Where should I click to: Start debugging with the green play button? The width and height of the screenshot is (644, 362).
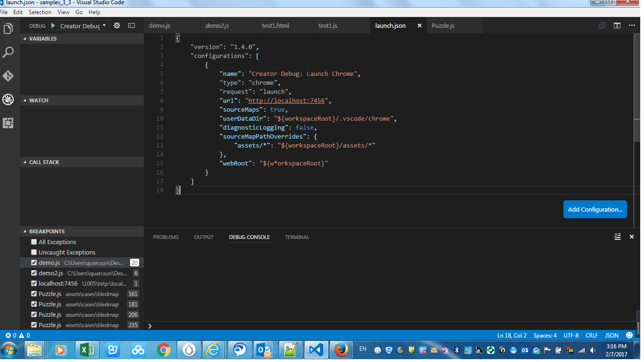click(x=53, y=26)
